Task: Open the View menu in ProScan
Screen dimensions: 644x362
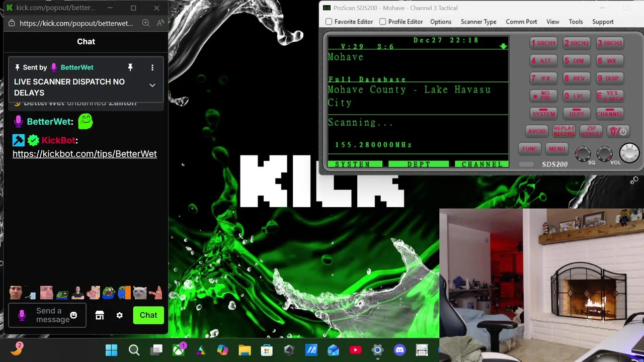Action: click(553, 22)
